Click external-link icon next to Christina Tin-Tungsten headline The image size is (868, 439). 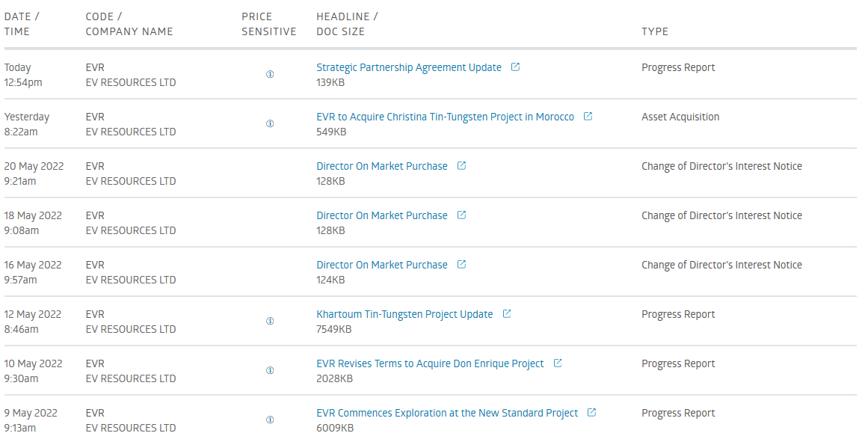click(588, 116)
